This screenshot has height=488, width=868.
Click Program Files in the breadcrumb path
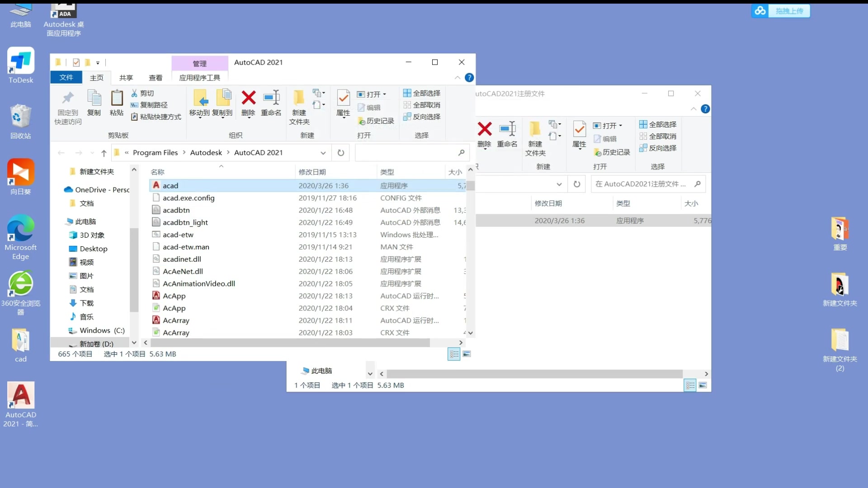click(156, 153)
